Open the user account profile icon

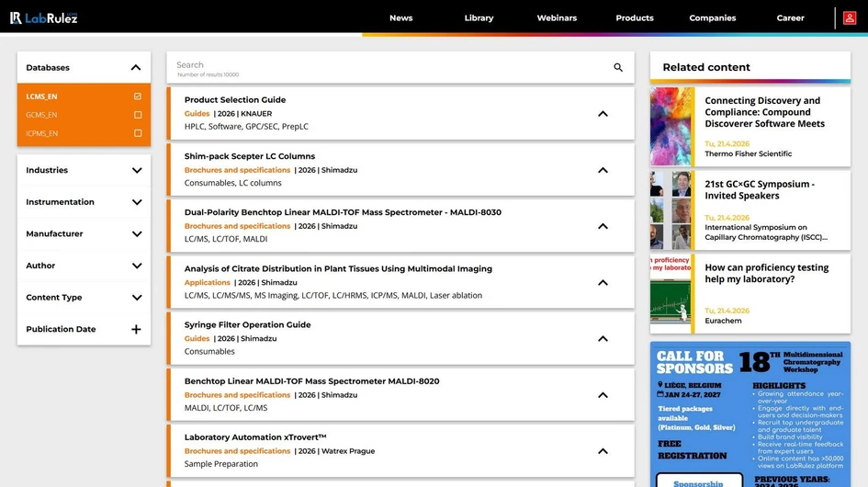pyautogui.click(x=850, y=17)
